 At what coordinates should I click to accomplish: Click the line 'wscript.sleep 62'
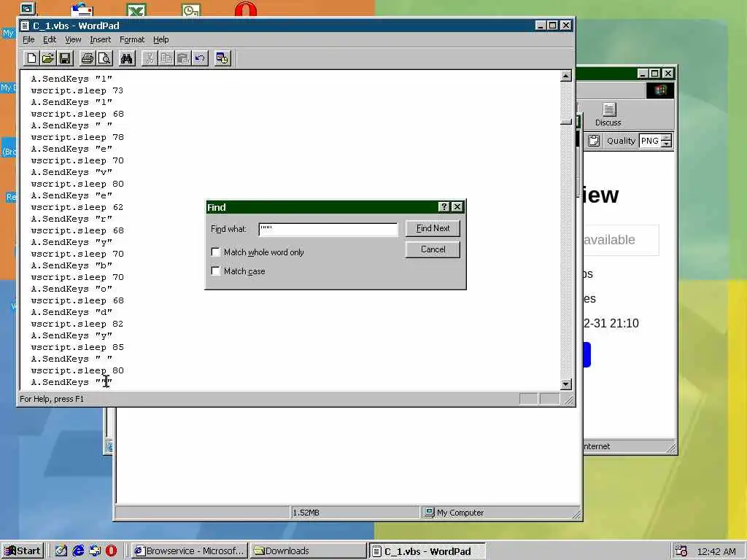pyautogui.click(x=77, y=207)
